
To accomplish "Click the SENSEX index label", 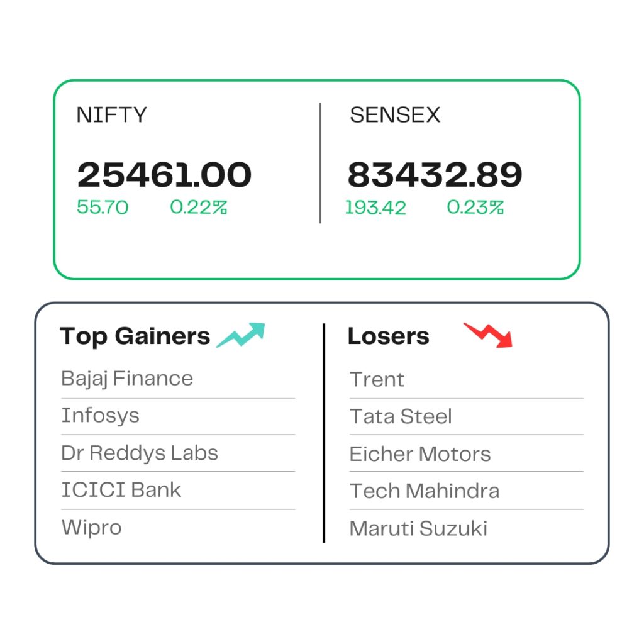I will click(395, 114).
